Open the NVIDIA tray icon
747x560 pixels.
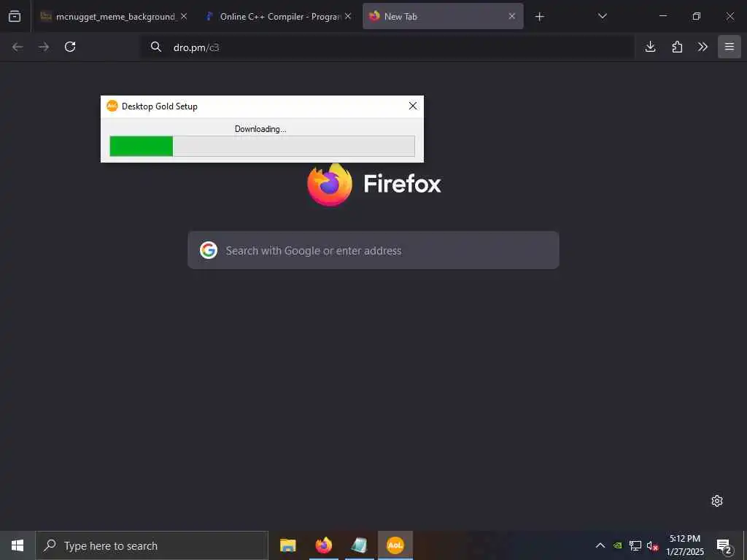pos(617,545)
